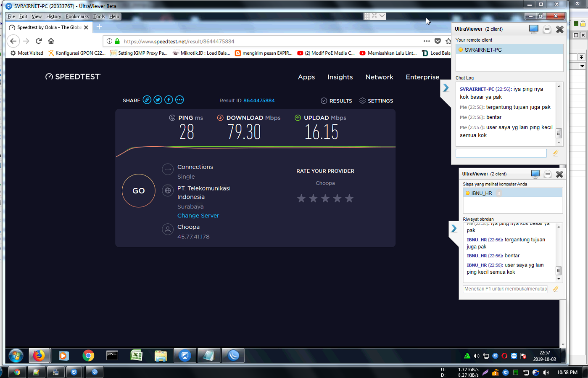Open the Insights navigation item

pos(340,77)
